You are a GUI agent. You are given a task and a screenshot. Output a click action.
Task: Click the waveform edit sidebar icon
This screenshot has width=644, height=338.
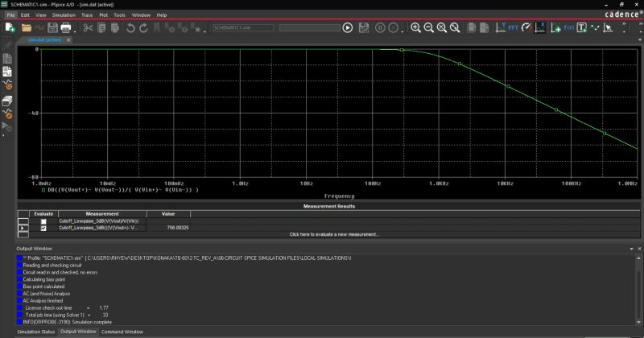(7, 113)
